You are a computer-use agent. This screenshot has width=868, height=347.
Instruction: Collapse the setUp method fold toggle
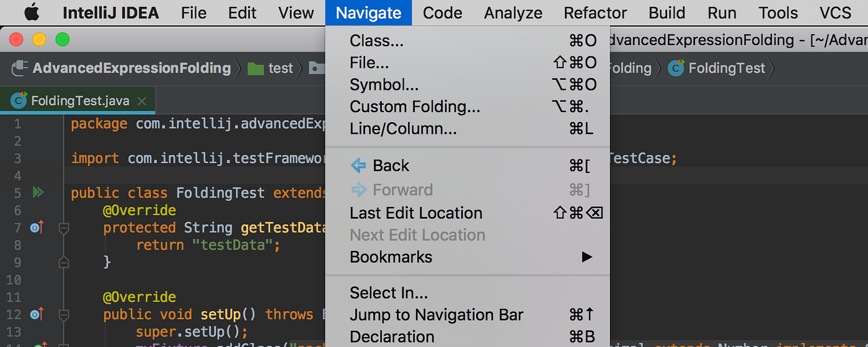pos(63,315)
